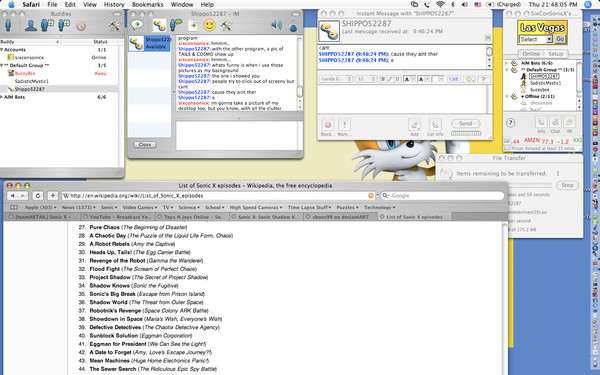Screen dimensions: 600x375
Task: Open the File menu
Action: 52,5
